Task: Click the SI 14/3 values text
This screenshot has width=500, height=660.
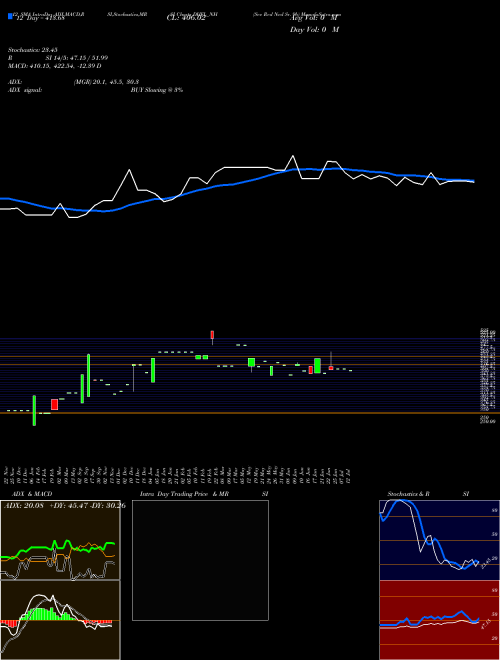Action: coord(77,58)
